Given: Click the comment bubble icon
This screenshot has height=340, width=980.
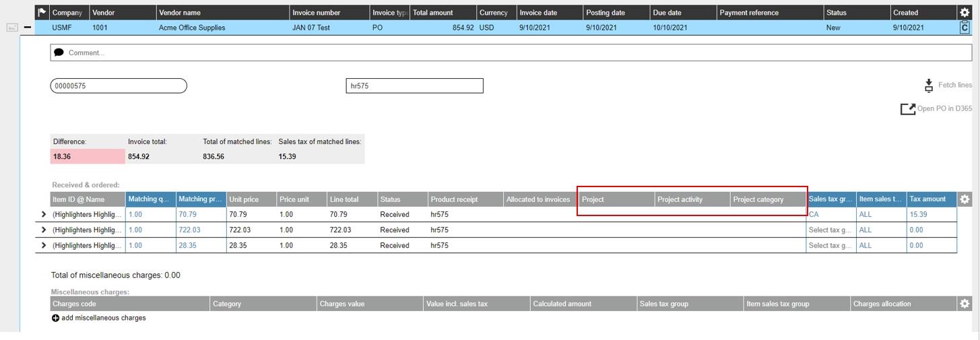Looking at the screenshot, I should (x=59, y=53).
